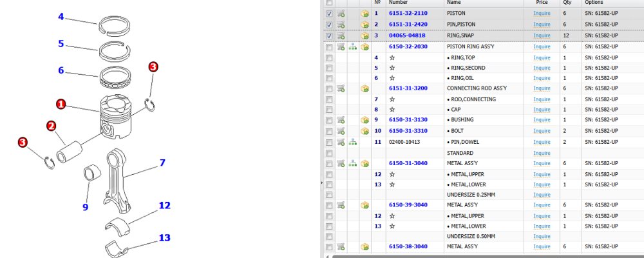Select callout 2 on piston pin diagram
Viewport: 644px width, 258px height.
(x=51, y=126)
